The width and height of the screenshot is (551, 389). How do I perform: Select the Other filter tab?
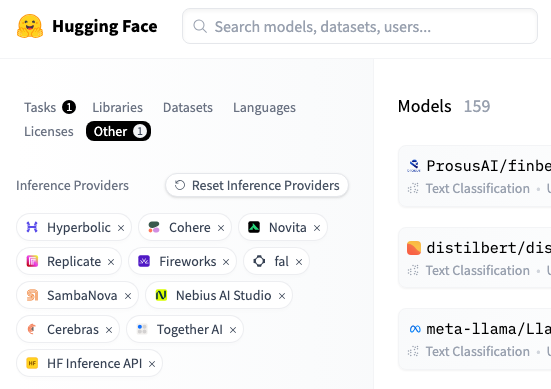(118, 131)
